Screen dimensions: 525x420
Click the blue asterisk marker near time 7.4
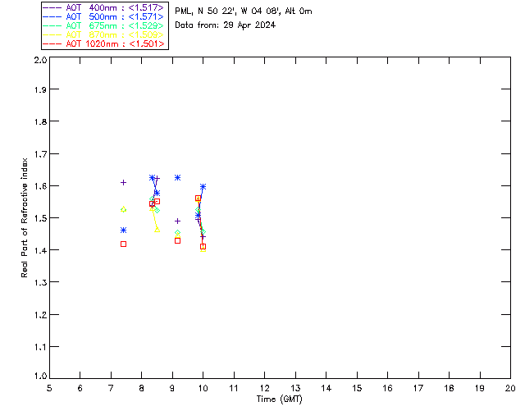click(x=123, y=230)
